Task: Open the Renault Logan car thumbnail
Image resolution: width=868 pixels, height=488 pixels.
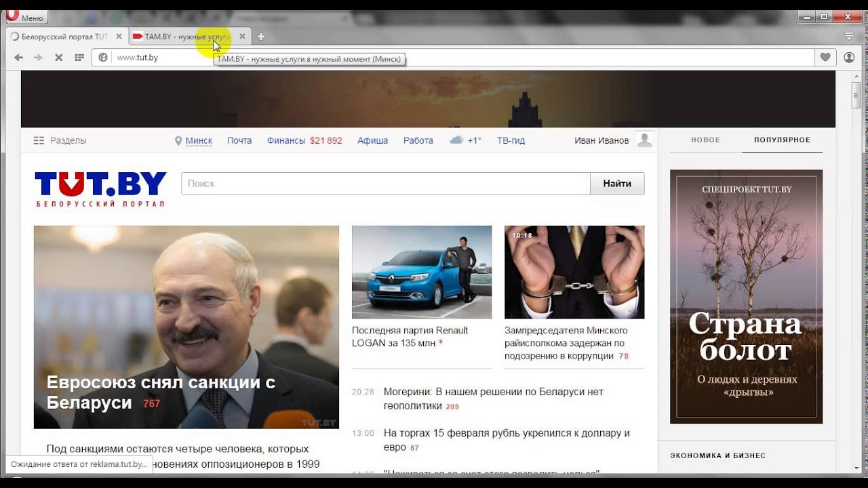Action: 422,272
